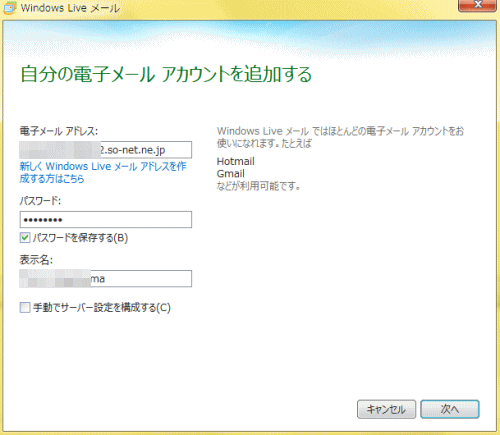This screenshot has width=500, height=435.
Task: Uncheck the パスワードを保存する checkbox box
Action: point(25,238)
